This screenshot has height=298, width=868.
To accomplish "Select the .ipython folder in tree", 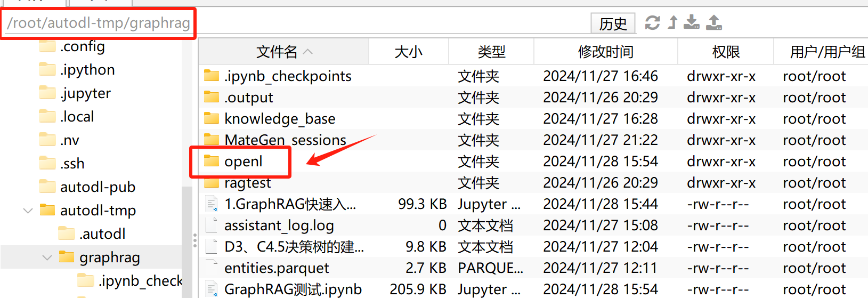I will [87, 70].
